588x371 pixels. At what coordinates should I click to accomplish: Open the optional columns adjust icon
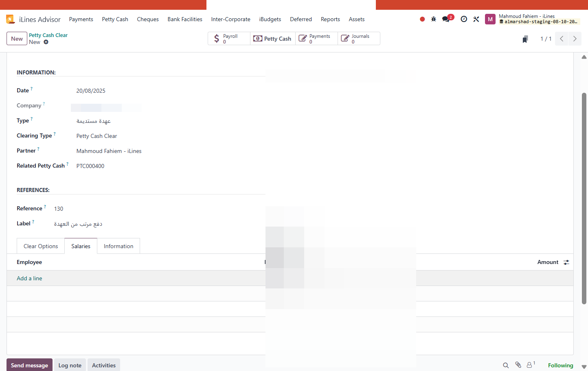click(566, 262)
